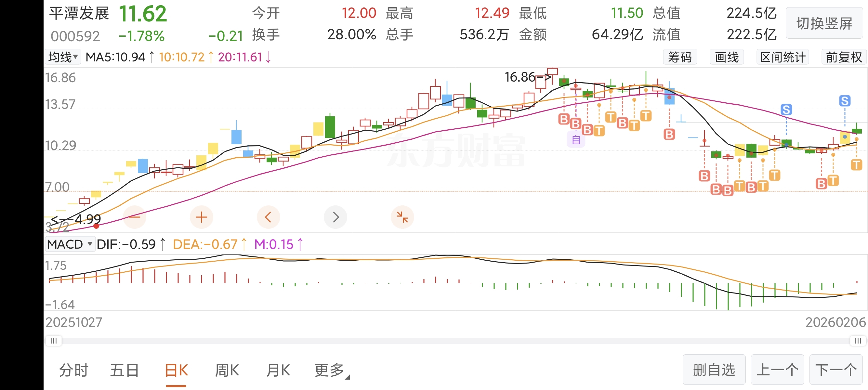868x390 pixels.
Task: Toggle 筹码 chip distribution view
Action: [680, 57]
